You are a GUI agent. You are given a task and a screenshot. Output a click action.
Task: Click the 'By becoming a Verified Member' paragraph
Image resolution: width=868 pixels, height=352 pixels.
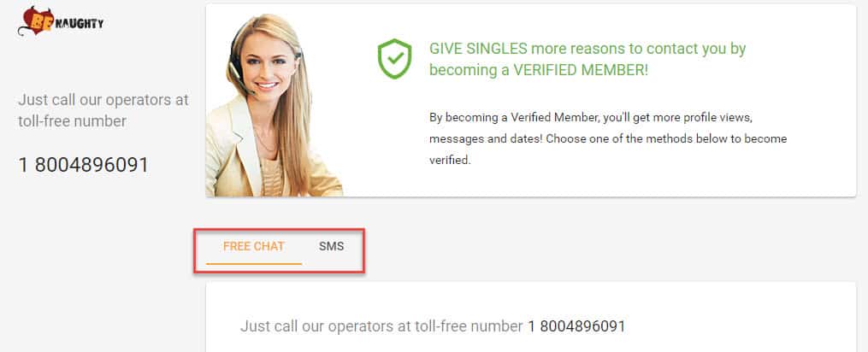pyautogui.click(x=608, y=139)
